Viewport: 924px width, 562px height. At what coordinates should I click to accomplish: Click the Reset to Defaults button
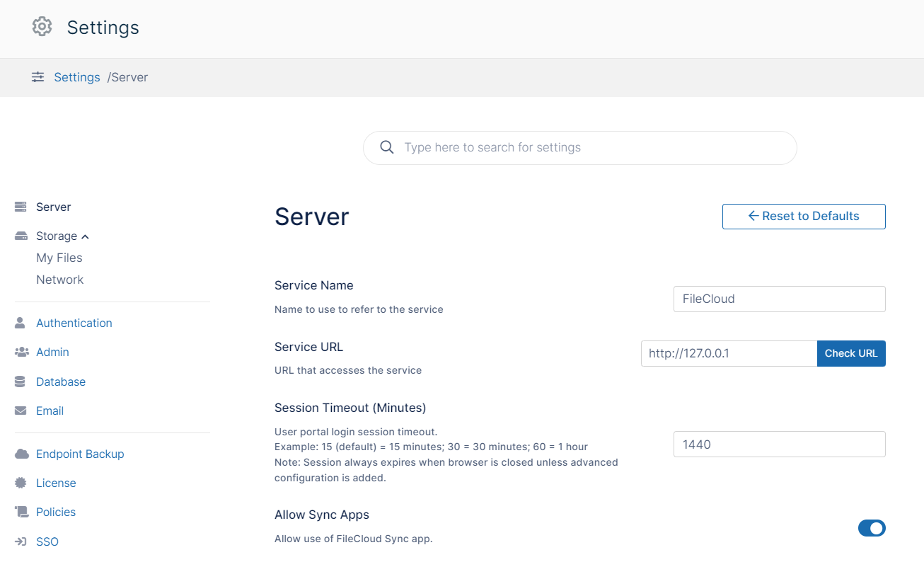point(804,217)
